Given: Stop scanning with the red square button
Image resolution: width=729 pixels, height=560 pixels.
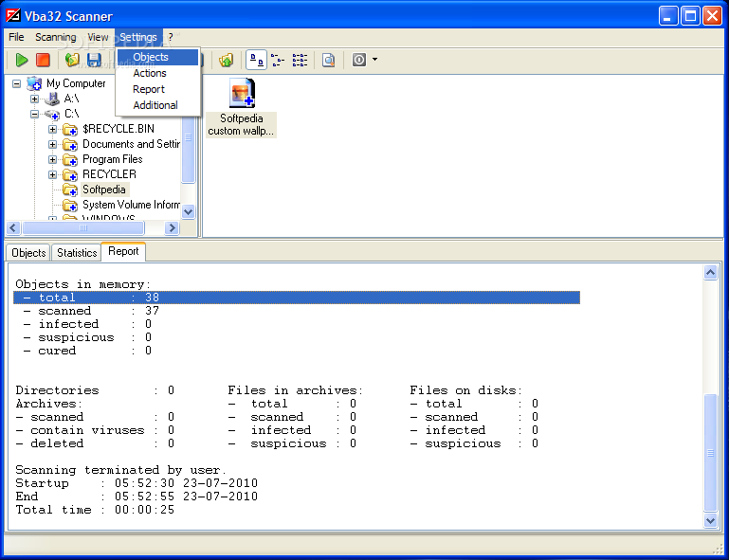Looking at the screenshot, I should (43, 60).
